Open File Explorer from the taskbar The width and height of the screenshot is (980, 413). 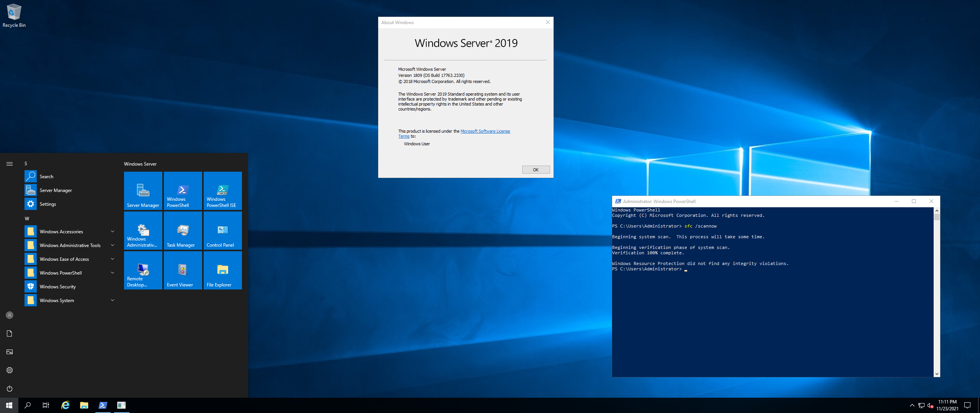coord(84,405)
